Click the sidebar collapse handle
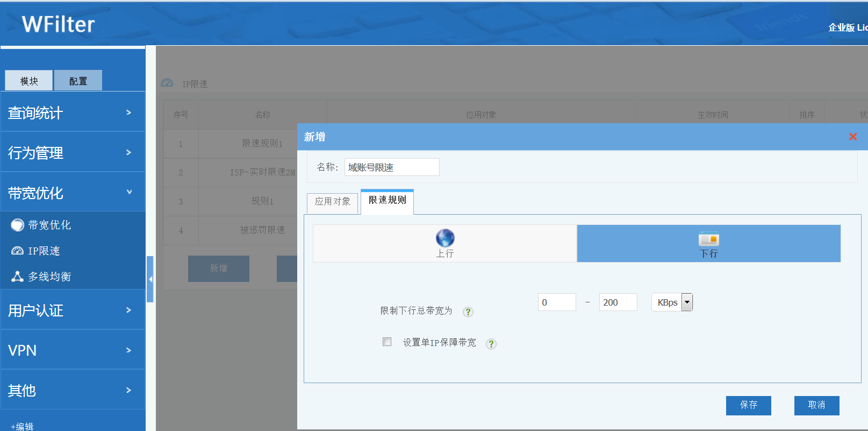This screenshot has width=868, height=431. (x=150, y=279)
